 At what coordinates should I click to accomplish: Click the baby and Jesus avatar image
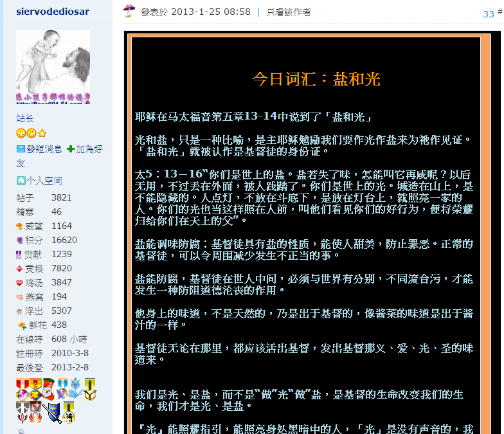pyautogui.click(x=53, y=67)
